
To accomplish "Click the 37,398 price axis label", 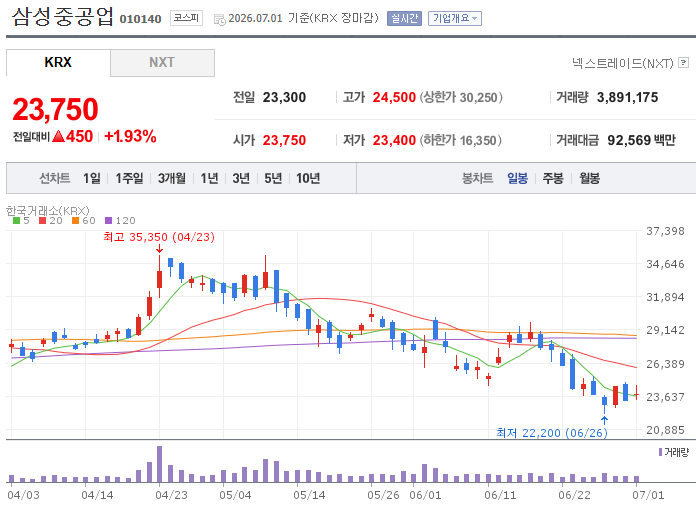I will click(x=665, y=231).
